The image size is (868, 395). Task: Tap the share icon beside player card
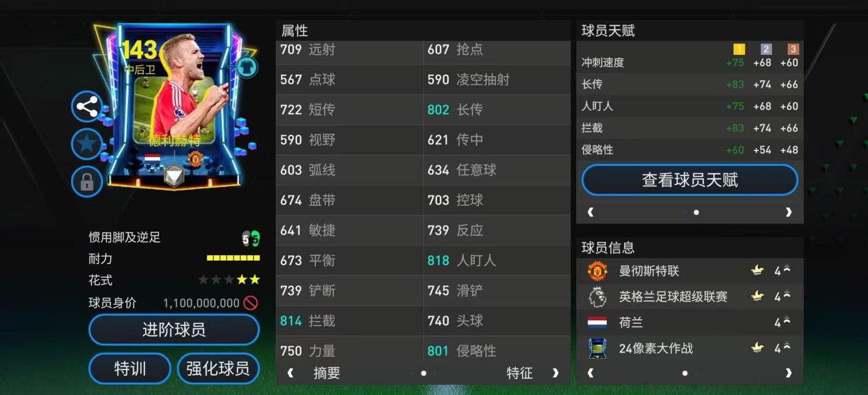tap(87, 107)
